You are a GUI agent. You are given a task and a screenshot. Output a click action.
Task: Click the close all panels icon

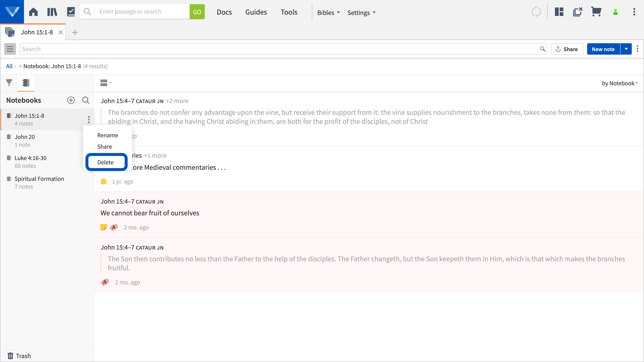[578, 12]
